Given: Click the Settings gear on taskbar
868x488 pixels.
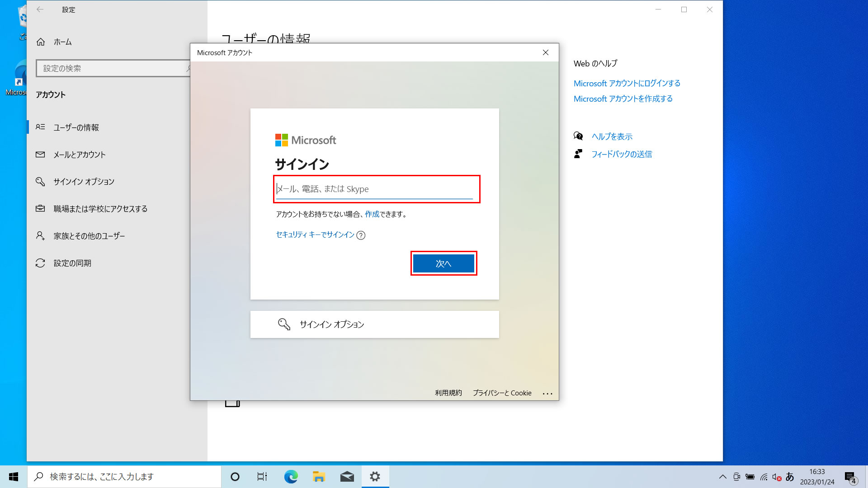Looking at the screenshot, I should click(x=375, y=477).
